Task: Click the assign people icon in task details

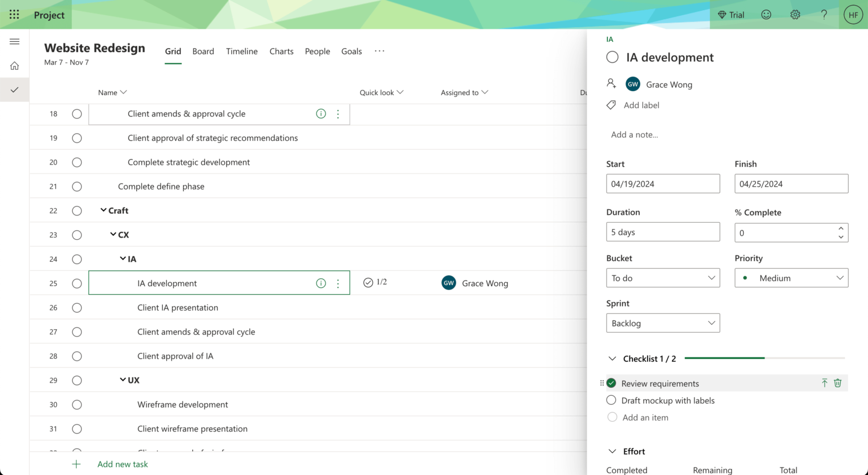Action: (x=611, y=84)
